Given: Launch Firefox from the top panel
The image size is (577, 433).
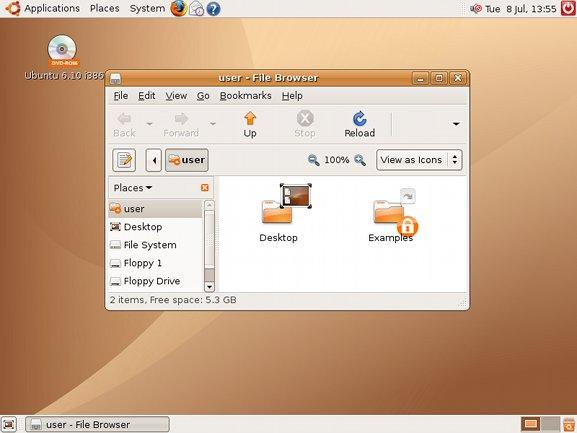Looking at the screenshot, I should (x=178, y=8).
